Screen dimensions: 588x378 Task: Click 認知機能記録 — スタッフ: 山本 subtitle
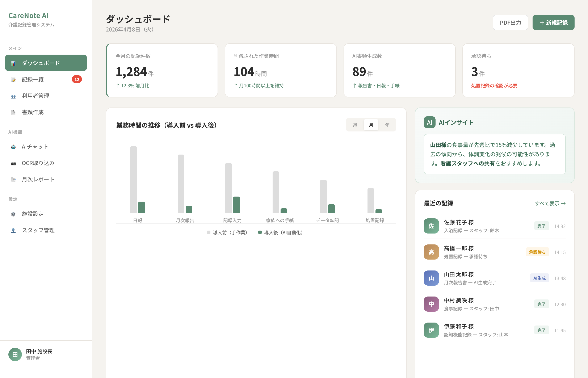tap(476, 335)
